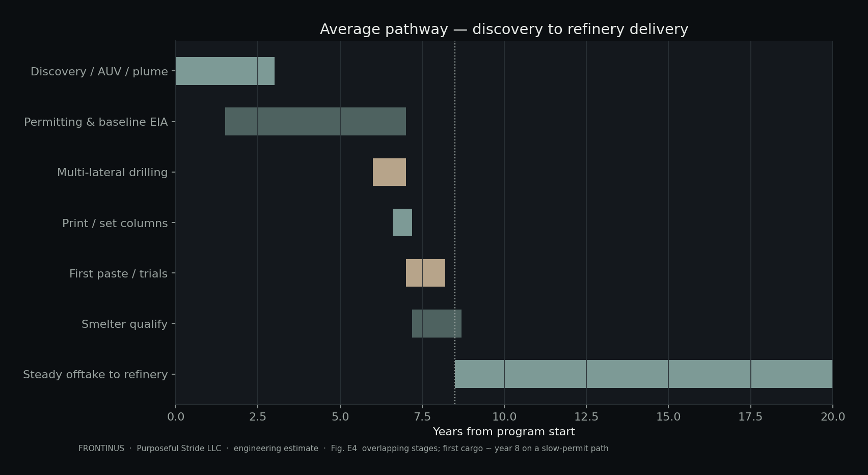
Task: Click the chart title 'Average pathway — discovery to refinery delivery'
Action: point(504,30)
